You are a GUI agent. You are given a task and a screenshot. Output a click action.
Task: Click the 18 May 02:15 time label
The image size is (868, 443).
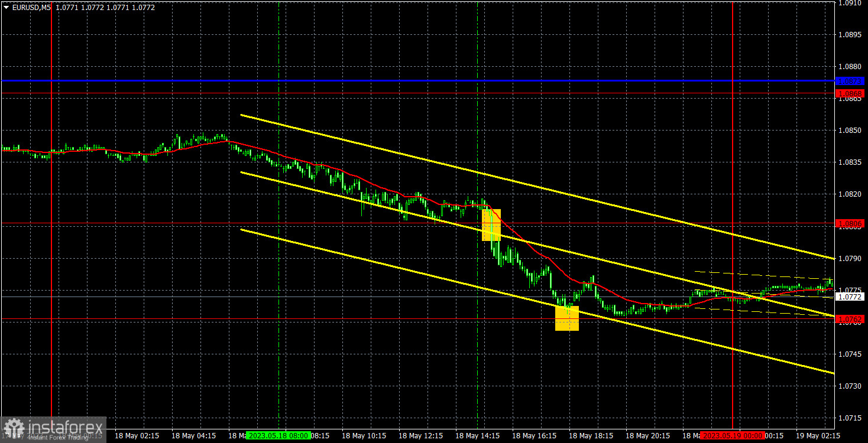click(137, 435)
